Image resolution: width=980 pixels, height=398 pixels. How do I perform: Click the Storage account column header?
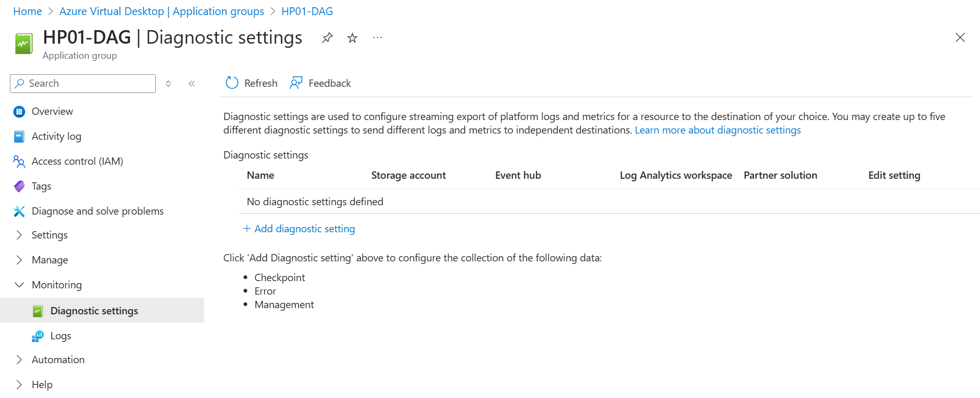[x=409, y=176]
